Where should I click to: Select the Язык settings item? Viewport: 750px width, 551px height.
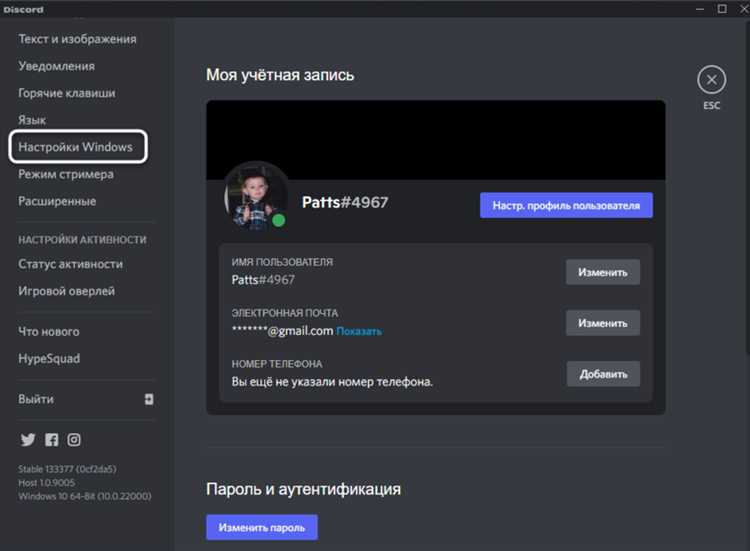coord(32,120)
